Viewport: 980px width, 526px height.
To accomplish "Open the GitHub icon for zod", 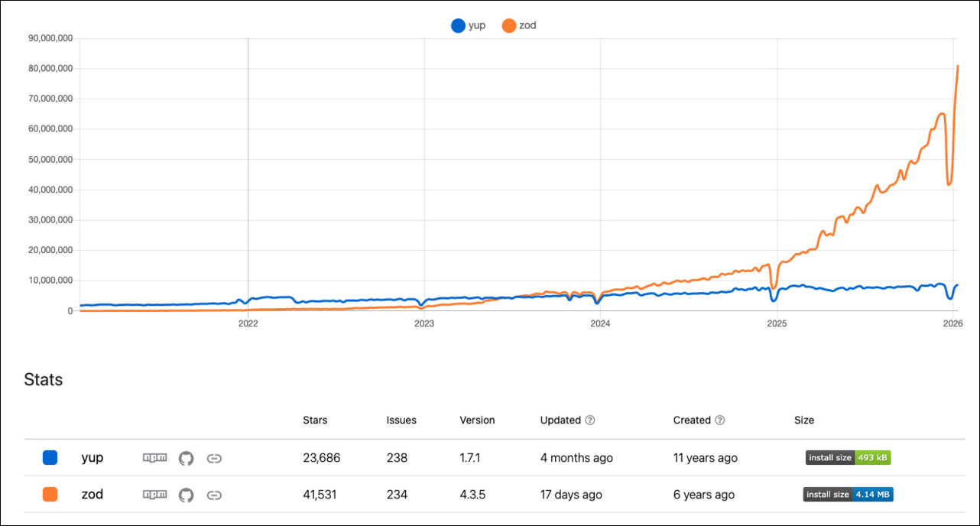I will [x=187, y=495].
